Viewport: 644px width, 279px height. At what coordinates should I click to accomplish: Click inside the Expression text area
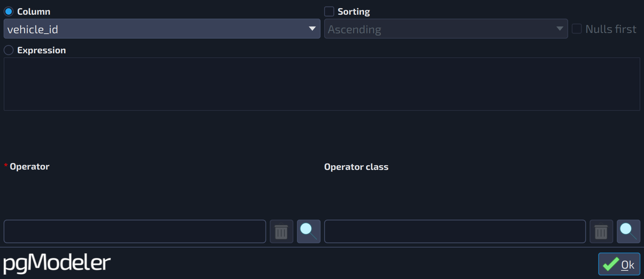point(322,84)
